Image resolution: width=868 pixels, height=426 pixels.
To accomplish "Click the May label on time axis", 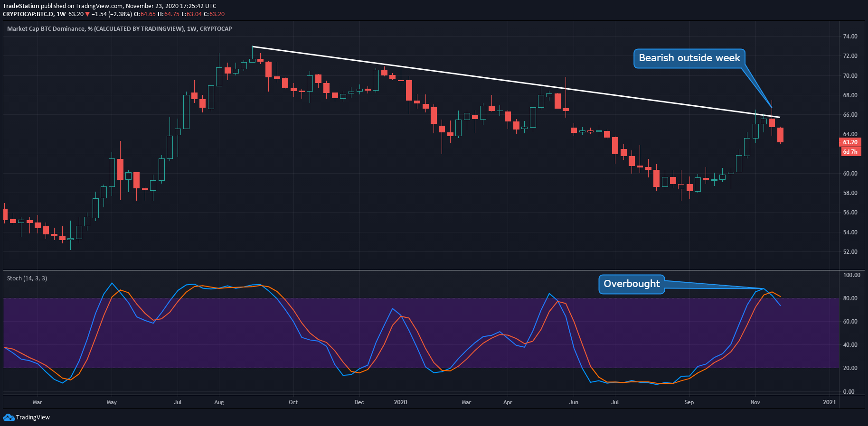I will 112,402.
